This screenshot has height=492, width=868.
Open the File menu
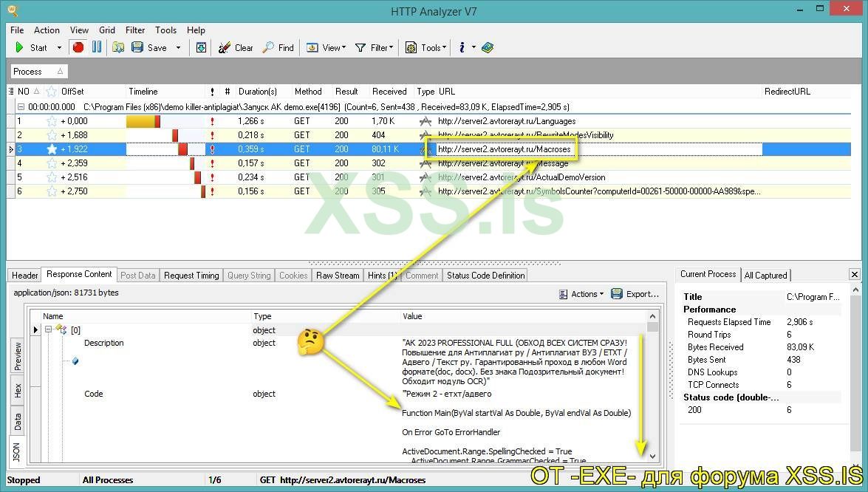[17, 30]
